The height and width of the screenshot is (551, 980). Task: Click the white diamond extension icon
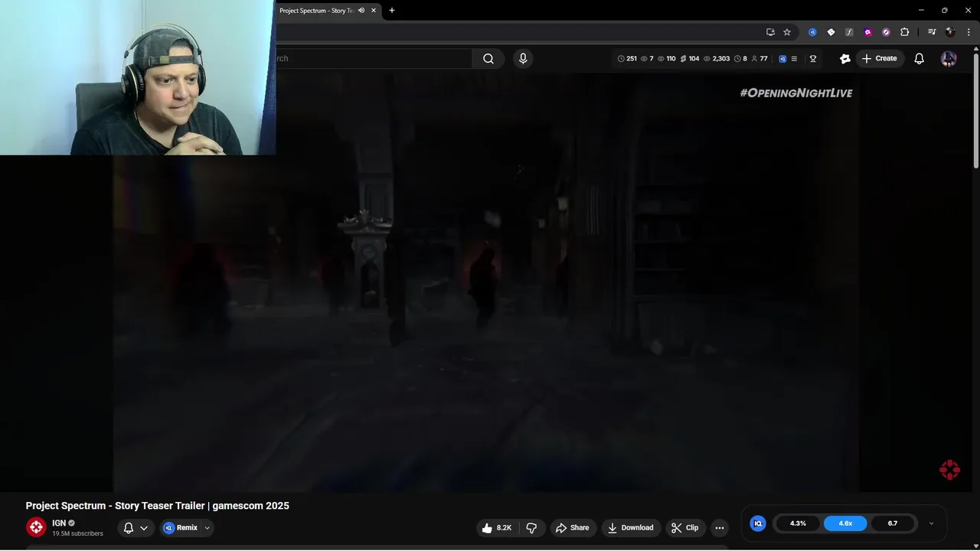pos(831,32)
